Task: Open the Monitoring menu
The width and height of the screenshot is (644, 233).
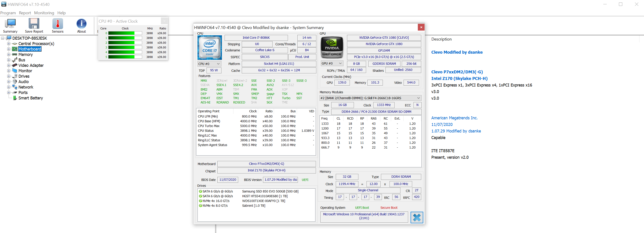Action: pyautogui.click(x=44, y=13)
